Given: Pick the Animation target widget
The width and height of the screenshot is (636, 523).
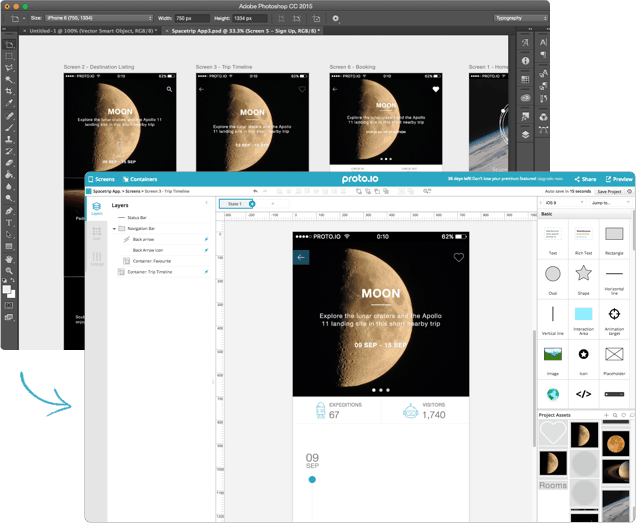Looking at the screenshot, I should (x=614, y=319).
